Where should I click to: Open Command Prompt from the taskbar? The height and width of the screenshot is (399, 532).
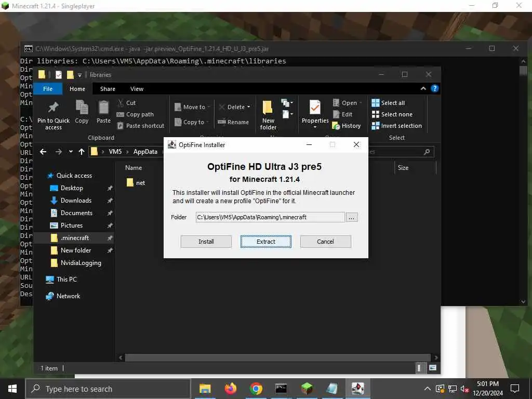pos(281,389)
